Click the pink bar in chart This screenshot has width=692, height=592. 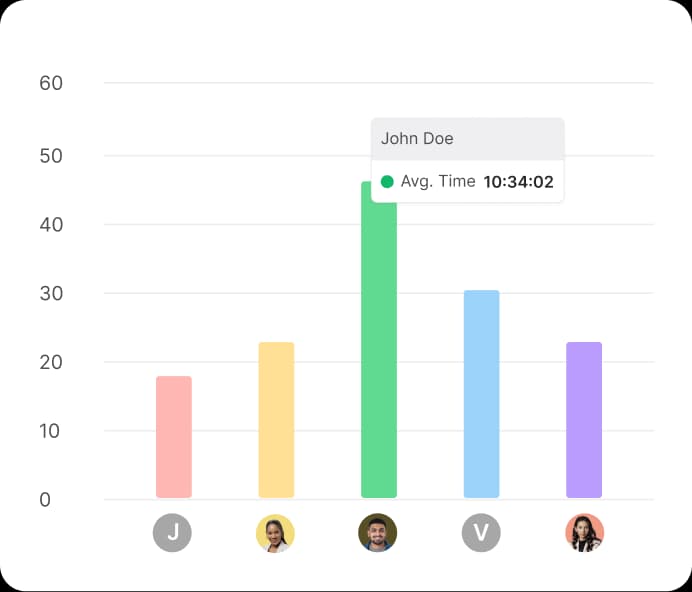tap(173, 437)
